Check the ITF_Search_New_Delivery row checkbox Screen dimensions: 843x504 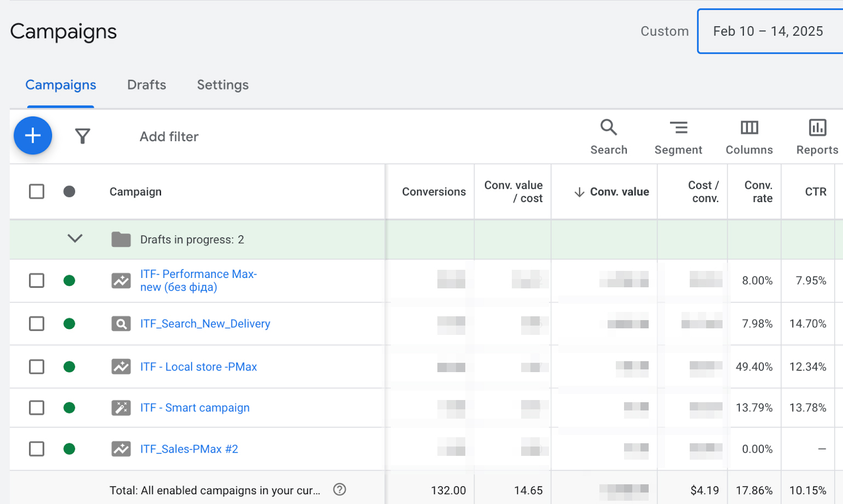(x=37, y=324)
